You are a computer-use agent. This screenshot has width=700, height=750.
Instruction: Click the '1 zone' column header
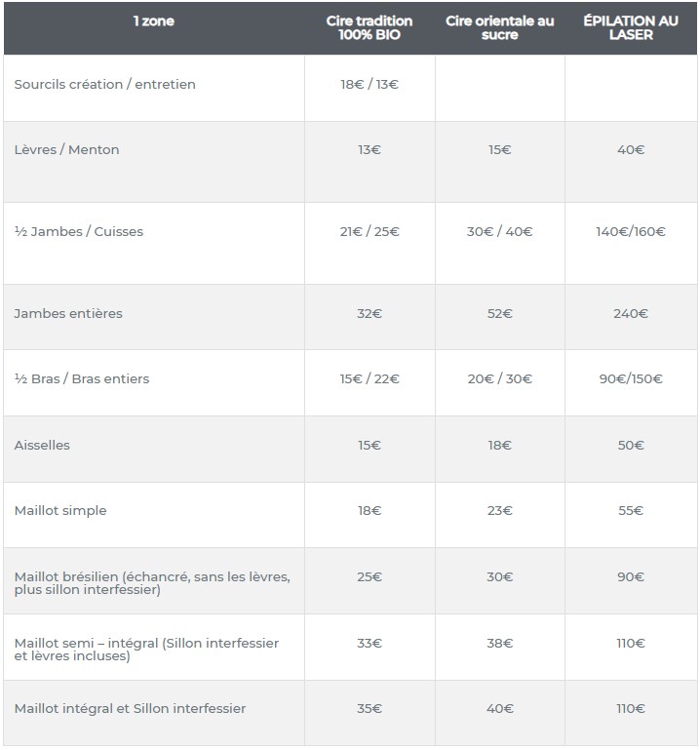click(x=154, y=21)
